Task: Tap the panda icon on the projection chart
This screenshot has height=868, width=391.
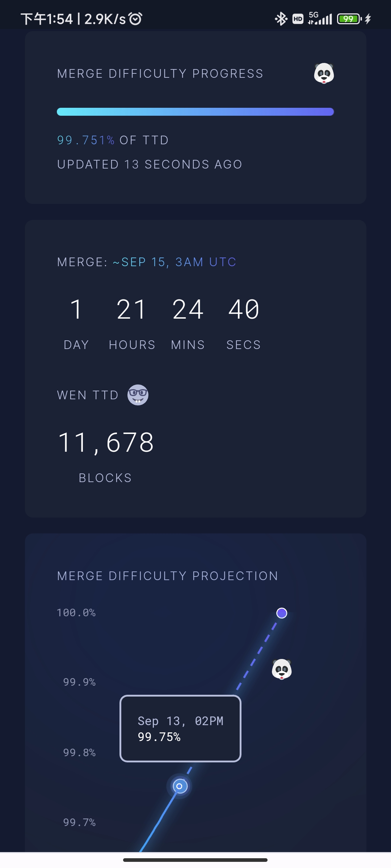Action: 282,669
